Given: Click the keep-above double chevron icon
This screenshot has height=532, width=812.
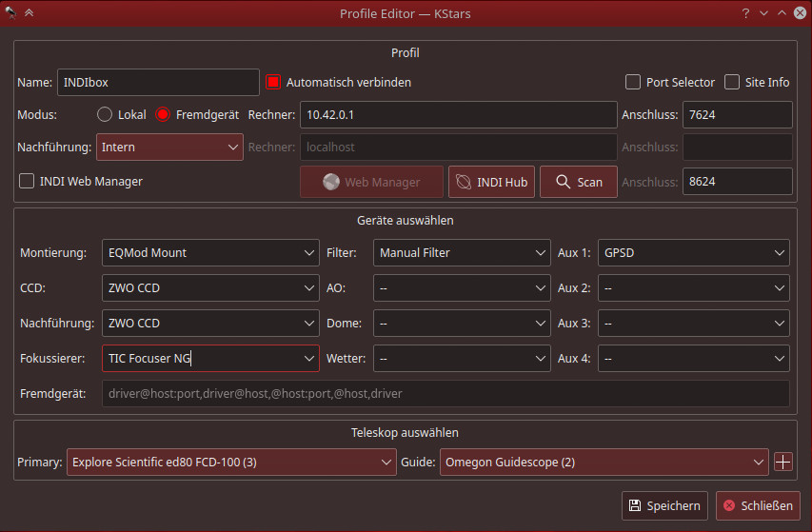Looking at the screenshot, I should tap(29, 12).
